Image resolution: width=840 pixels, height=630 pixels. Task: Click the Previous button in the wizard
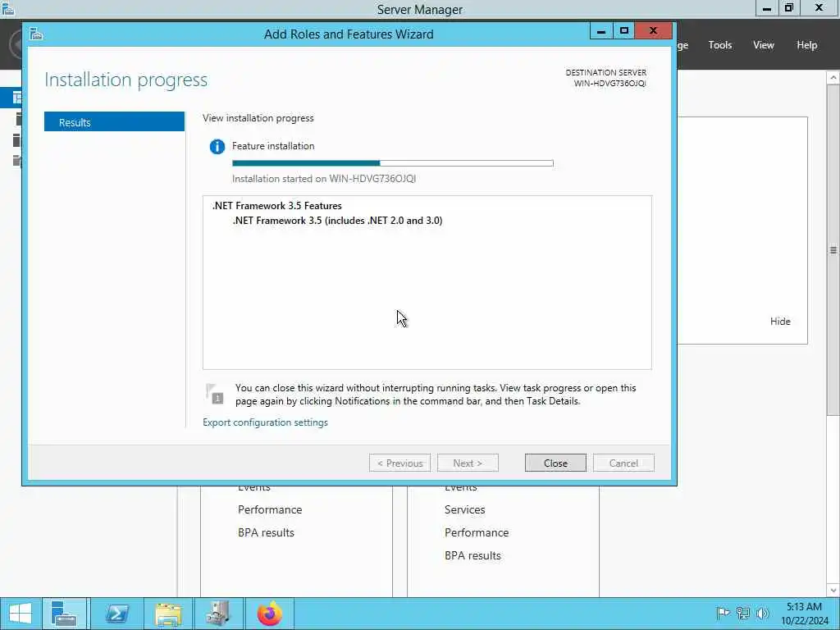[x=399, y=463]
